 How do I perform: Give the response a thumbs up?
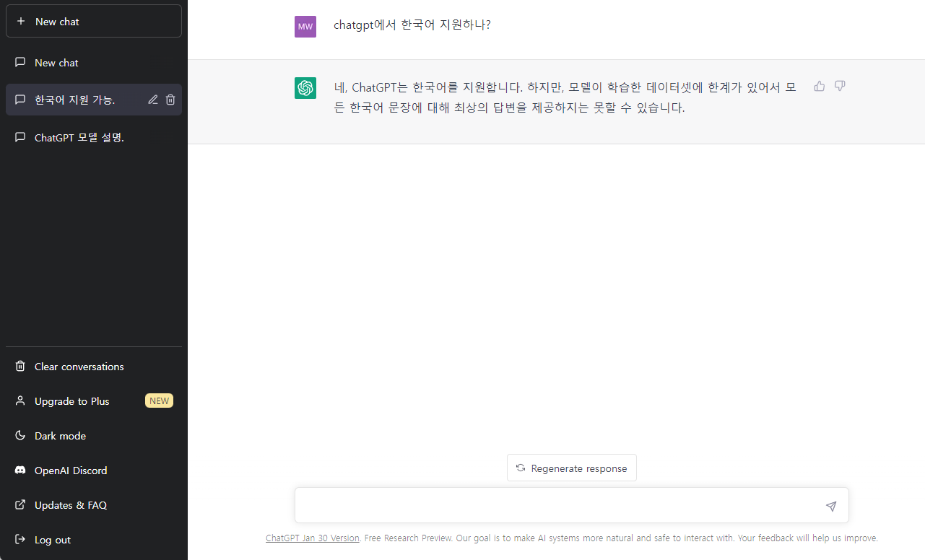tap(820, 86)
